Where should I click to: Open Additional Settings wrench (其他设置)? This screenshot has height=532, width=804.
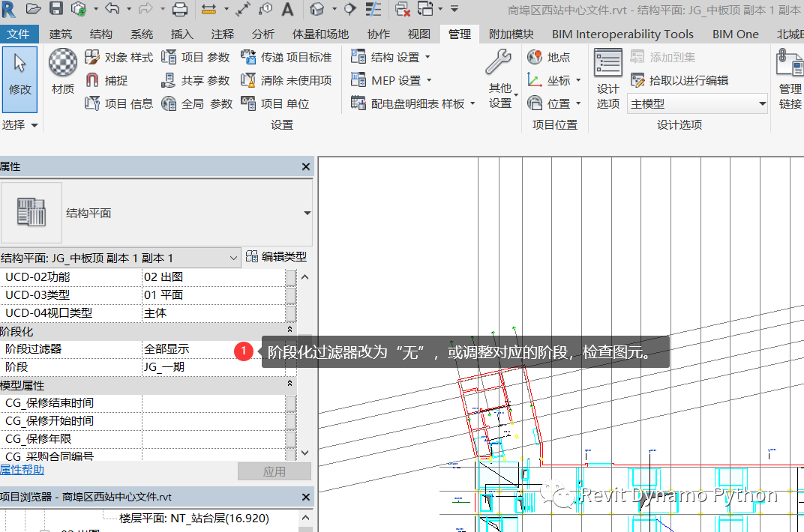click(500, 79)
